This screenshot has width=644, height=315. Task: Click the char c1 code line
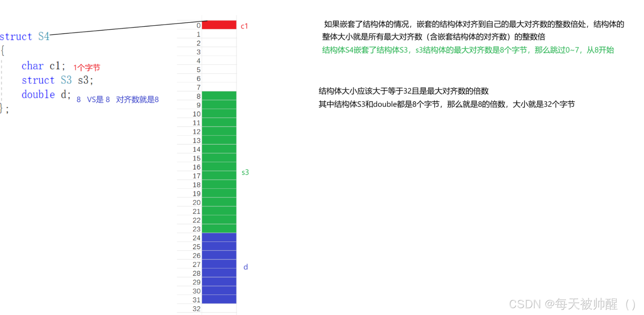[44, 66]
